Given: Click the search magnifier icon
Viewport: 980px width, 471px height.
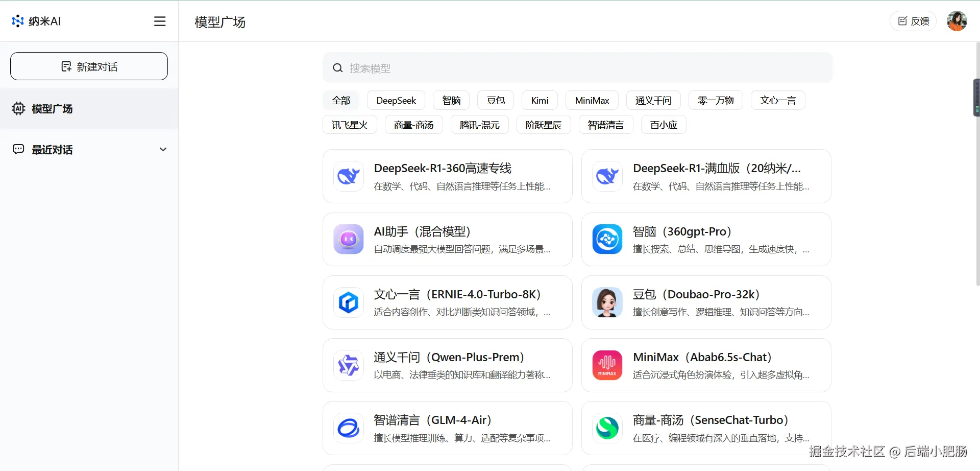Looking at the screenshot, I should (x=337, y=68).
